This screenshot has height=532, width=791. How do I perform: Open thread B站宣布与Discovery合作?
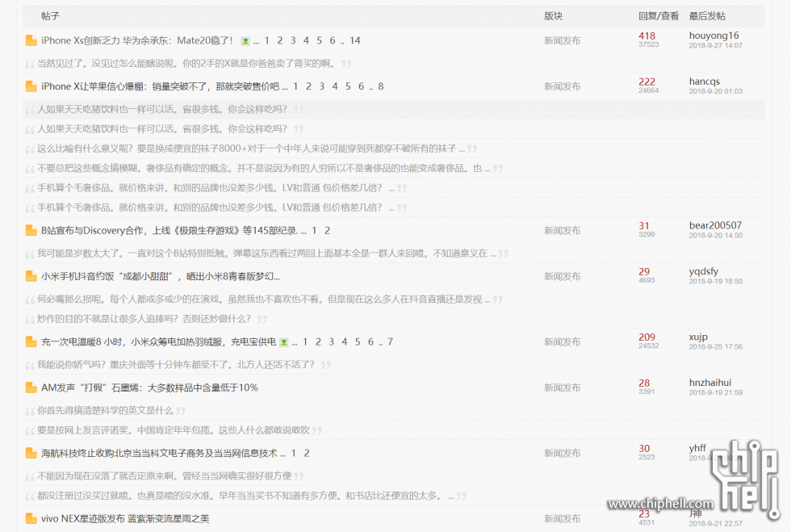pos(170,231)
